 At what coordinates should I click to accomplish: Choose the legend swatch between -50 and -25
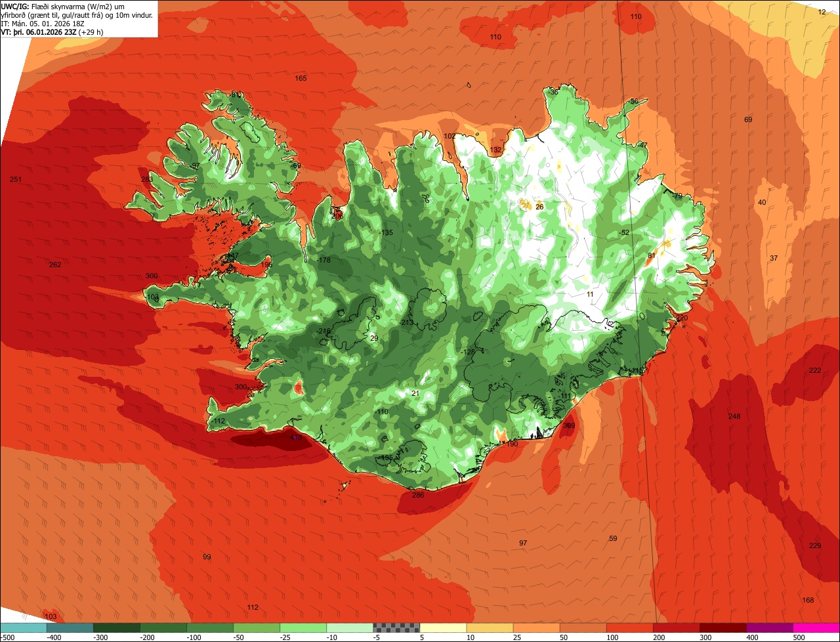257,628
